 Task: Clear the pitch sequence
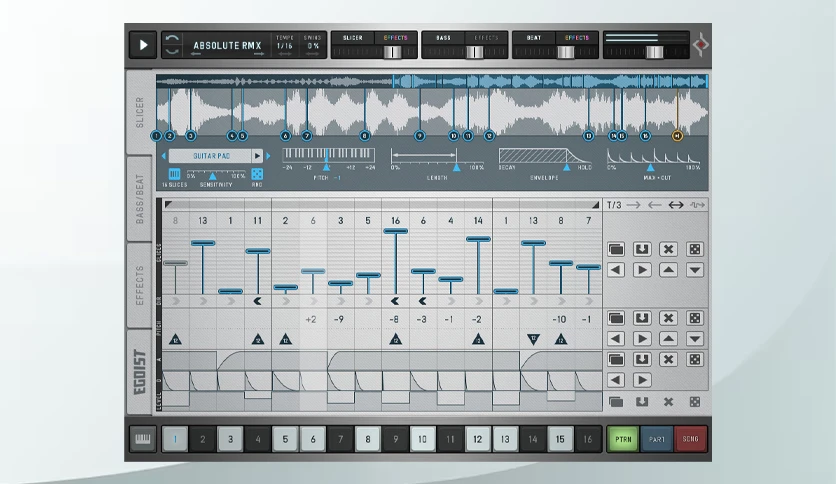(x=668, y=318)
